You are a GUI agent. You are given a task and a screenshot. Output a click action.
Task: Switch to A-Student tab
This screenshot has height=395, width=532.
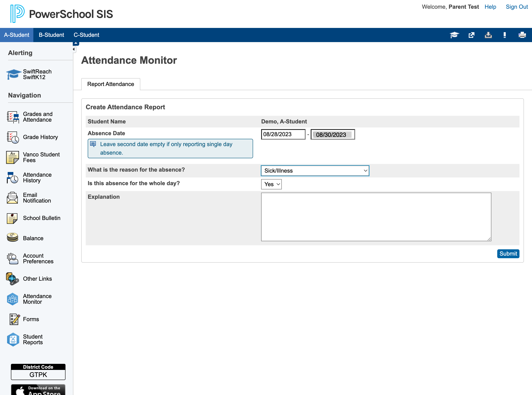click(x=17, y=35)
